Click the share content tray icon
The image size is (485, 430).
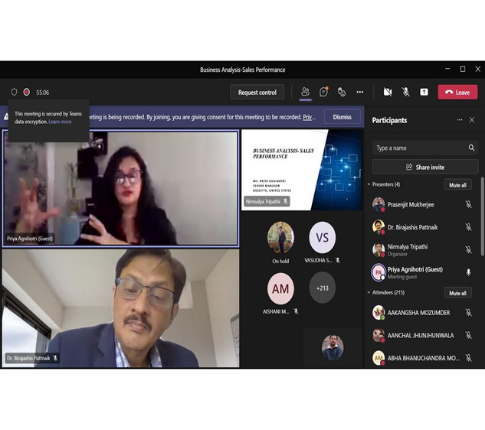pos(424,92)
